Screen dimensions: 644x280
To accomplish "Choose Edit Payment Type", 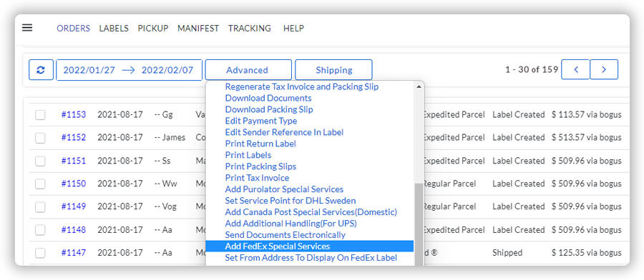I will point(260,121).
